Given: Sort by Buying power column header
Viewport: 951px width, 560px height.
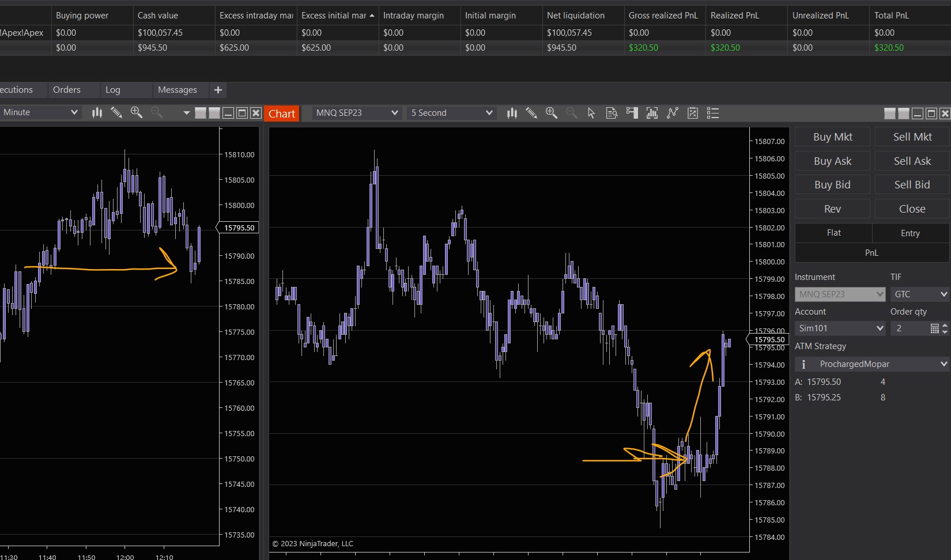Looking at the screenshot, I should click(x=92, y=16).
